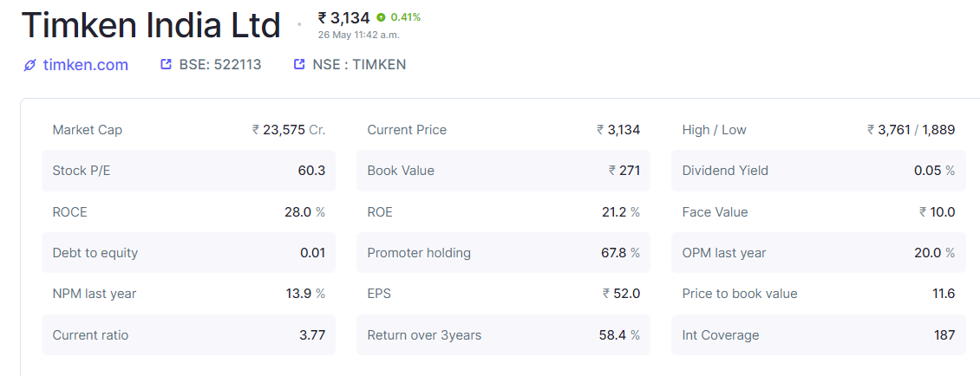The image size is (980, 376).
Task: Select the Stock P/E ratio row
Action: (188, 171)
